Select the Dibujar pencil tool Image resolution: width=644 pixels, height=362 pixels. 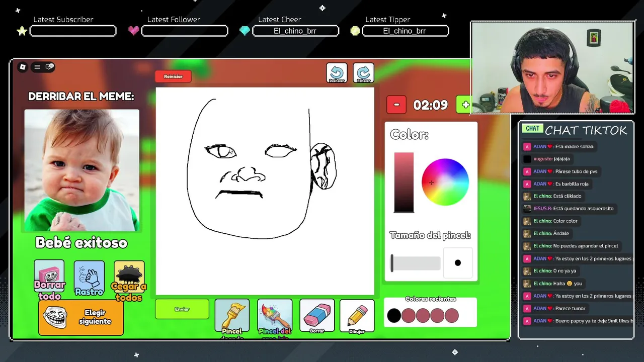point(357,316)
